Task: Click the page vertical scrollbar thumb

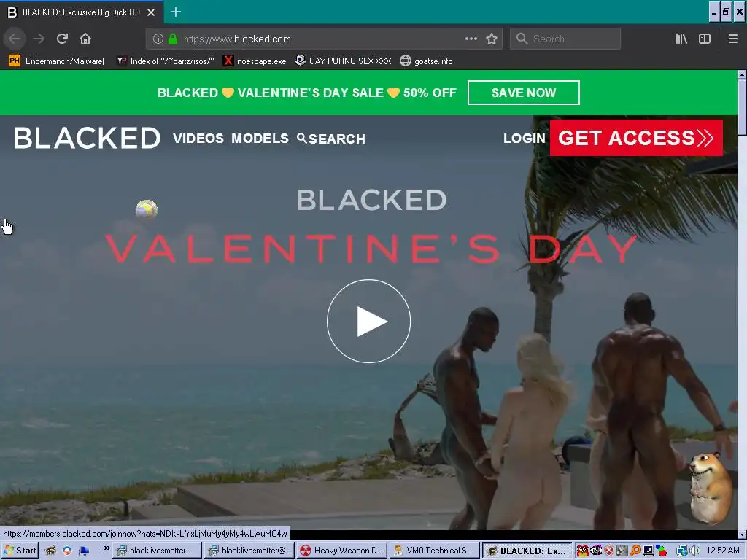Action: 742,108
